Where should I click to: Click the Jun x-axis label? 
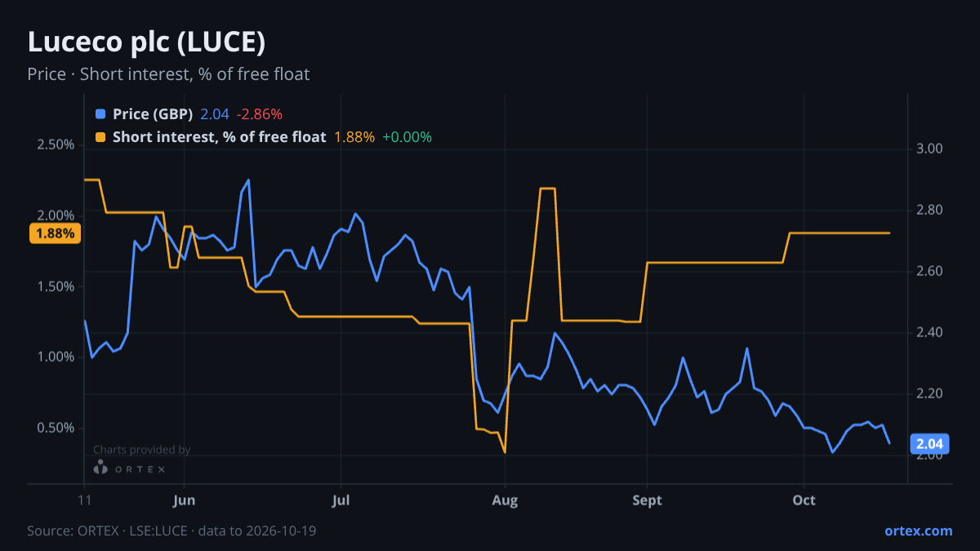[185, 500]
